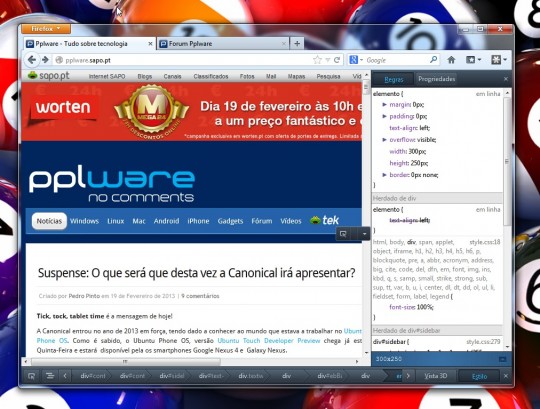Click the Google search field

(396, 60)
